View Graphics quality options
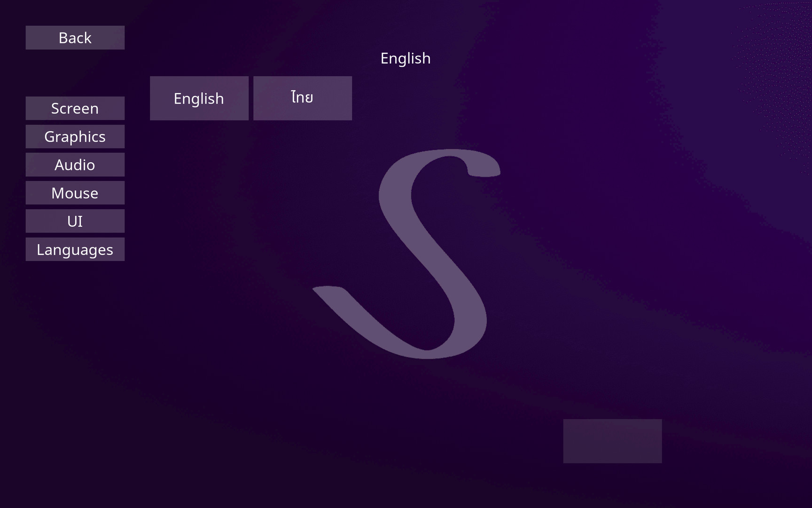 pos(75,136)
